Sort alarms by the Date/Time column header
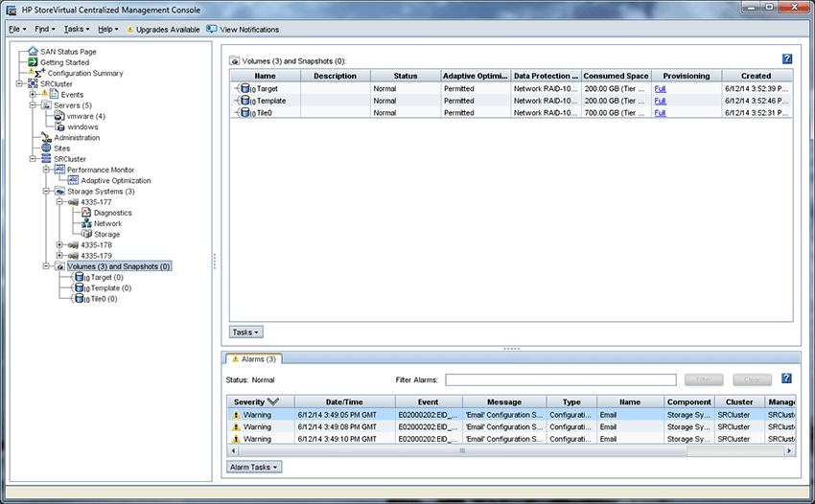 coord(344,401)
